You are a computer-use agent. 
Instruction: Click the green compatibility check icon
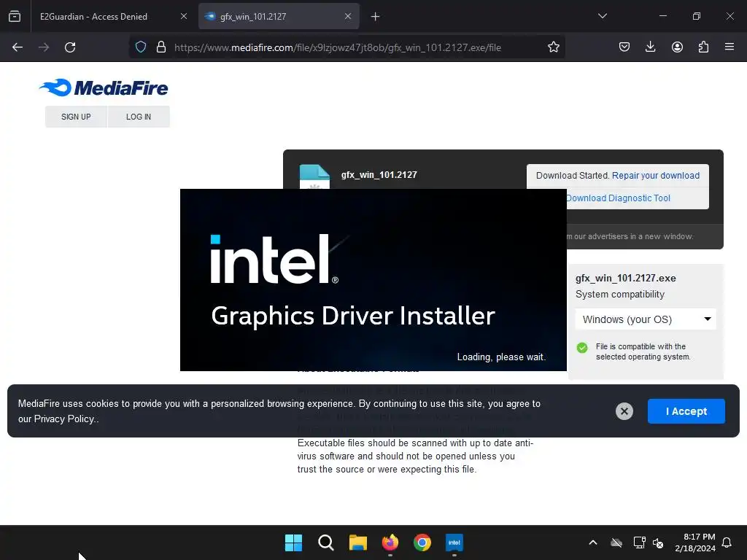coord(581,348)
